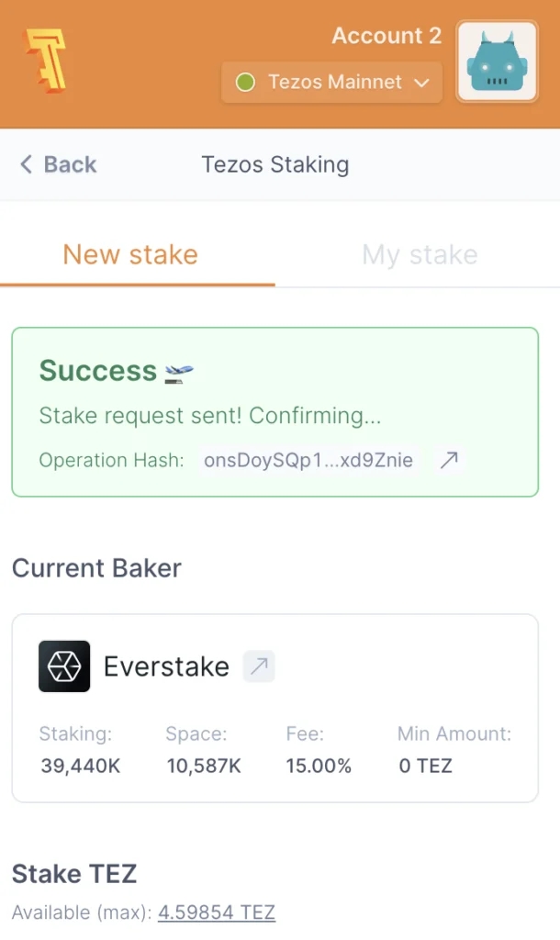Use max available 4.59854 TEZ link
Screen dimensions: 560x940
click(217, 912)
